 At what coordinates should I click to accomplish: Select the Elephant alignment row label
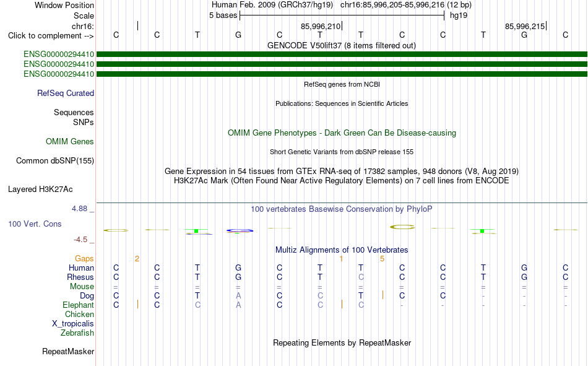pos(79,305)
